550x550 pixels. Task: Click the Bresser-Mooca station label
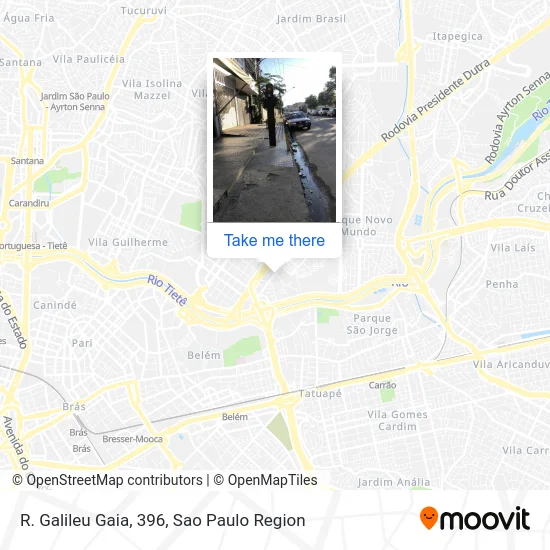[x=133, y=439]
